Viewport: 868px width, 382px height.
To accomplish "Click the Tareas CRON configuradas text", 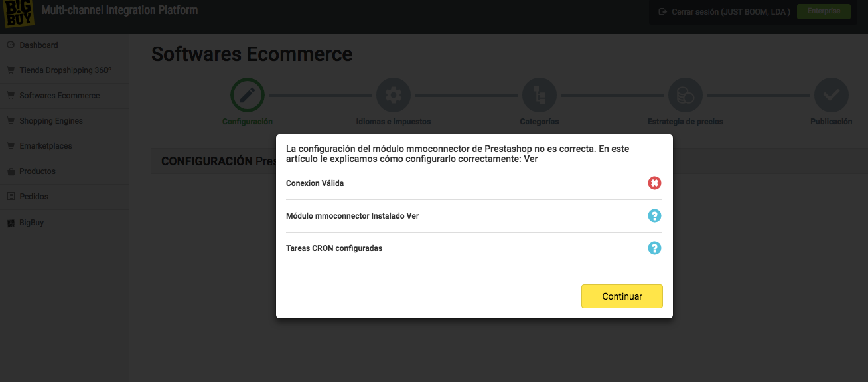I will 334,248.
